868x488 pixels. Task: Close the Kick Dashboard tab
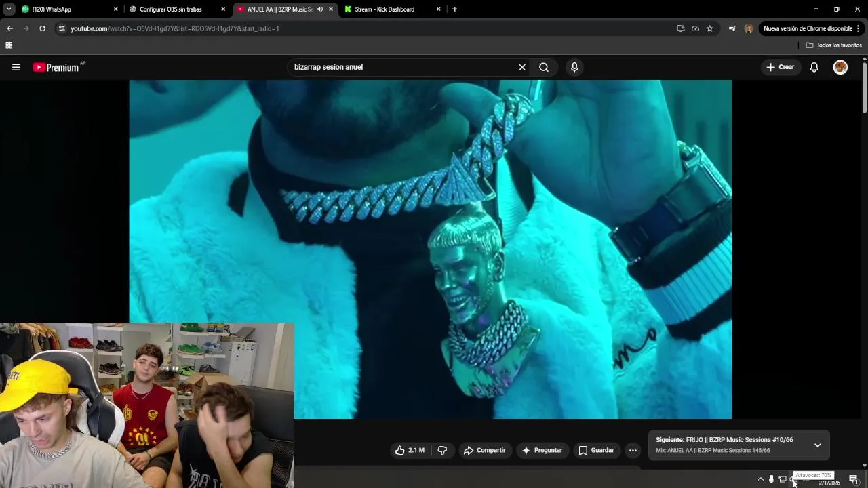tap(439, 9)
